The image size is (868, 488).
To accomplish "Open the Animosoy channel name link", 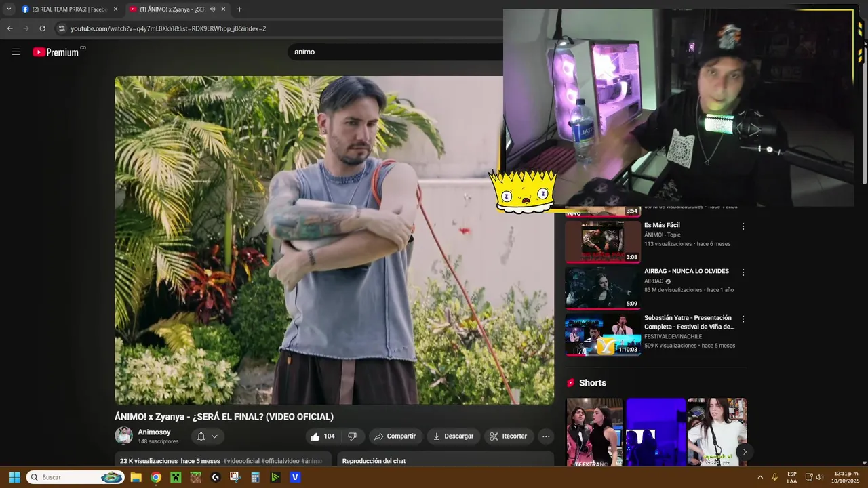I will 154,432.
